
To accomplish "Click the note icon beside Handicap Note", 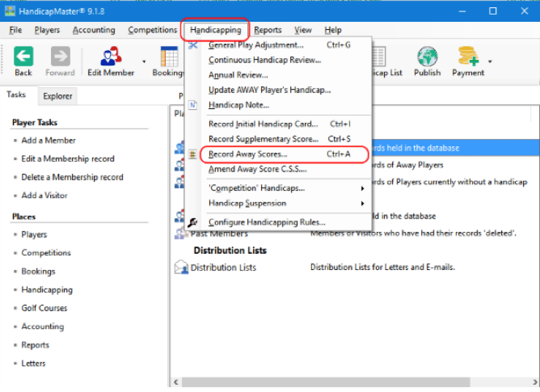I will pos(193,105).
